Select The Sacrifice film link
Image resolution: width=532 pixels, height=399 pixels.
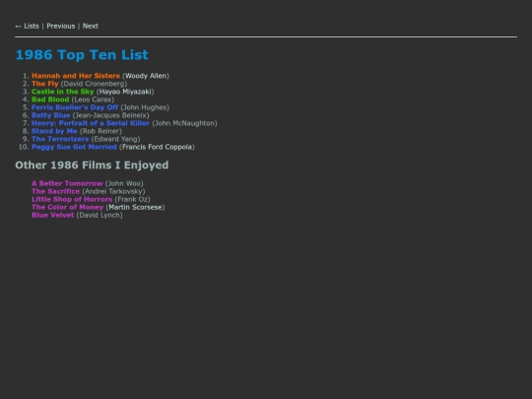[x=55, y=191]
